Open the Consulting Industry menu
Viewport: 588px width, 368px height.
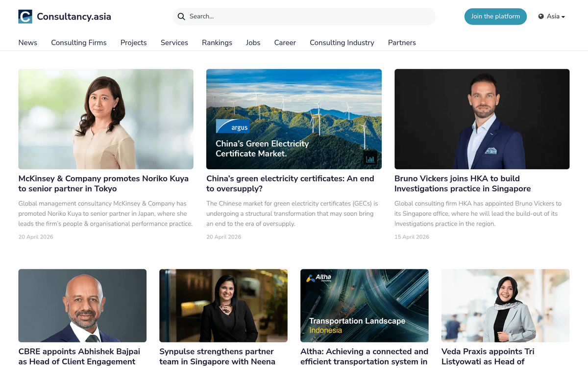(342, 43)
